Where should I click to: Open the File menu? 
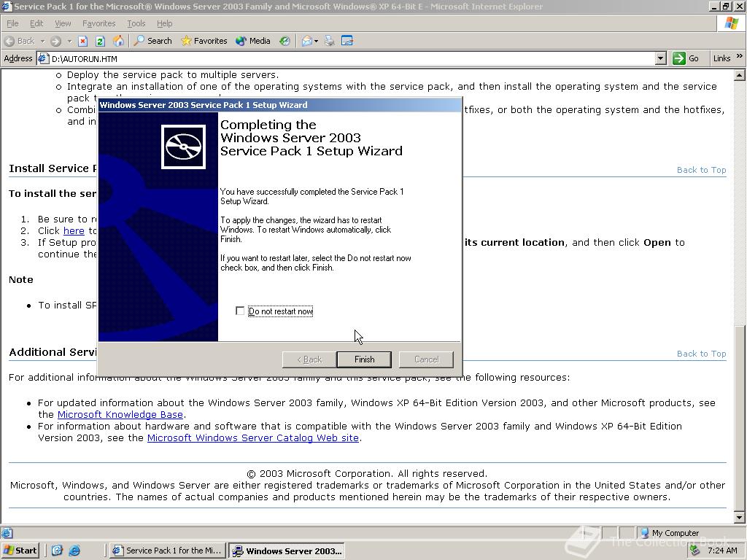12,23
